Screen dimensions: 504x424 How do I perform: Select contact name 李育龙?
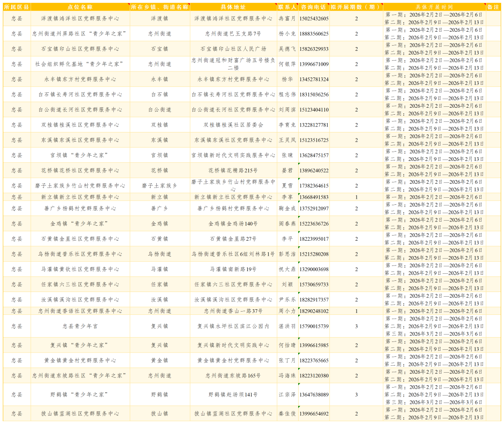pos(287,125)
